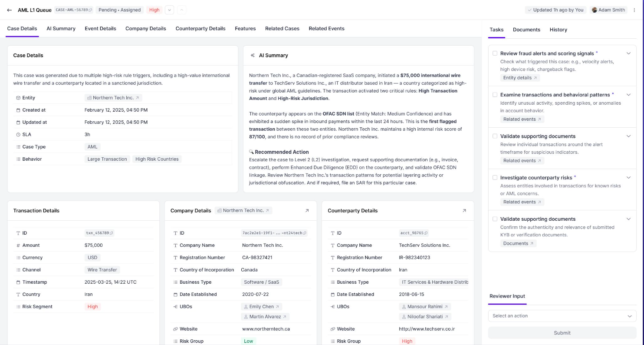This screenshot has height=345, width=644.
Task: Go back using the arrow beside AML L1 Queue
Action: point(10,10)
